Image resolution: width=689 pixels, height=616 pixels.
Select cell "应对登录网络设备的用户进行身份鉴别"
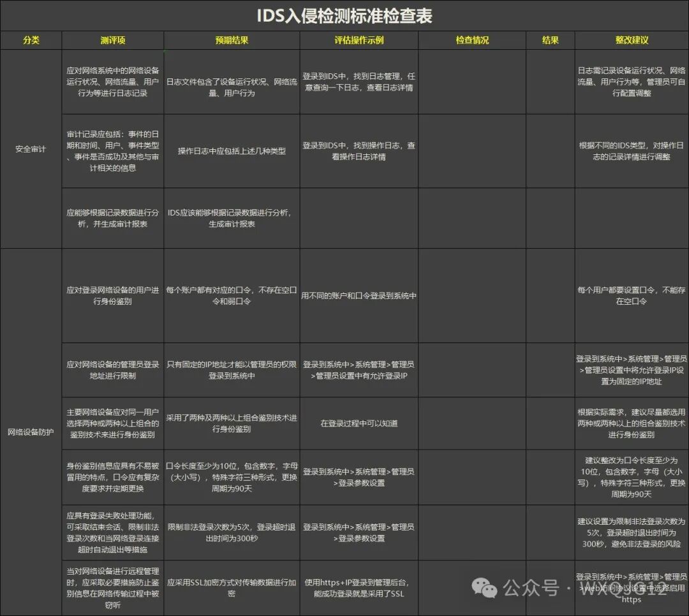pos(112,296)
